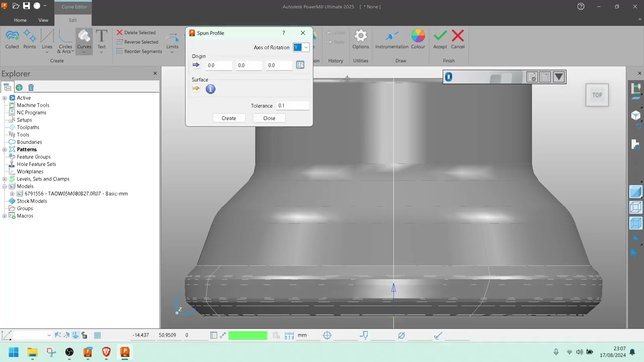Screen dimensions: 644x362
Task: Open ISO view cube icon right toolbar
Action: [x=636, y=116]
